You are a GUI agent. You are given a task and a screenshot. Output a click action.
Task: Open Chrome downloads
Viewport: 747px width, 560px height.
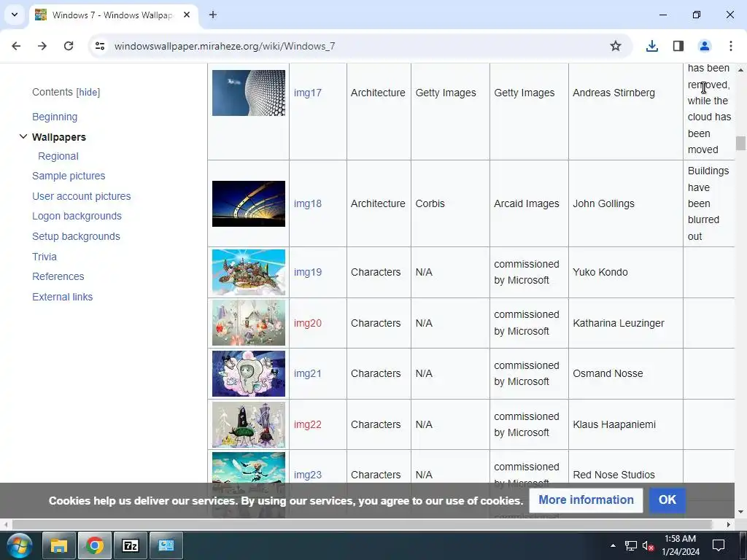point(651,46)
